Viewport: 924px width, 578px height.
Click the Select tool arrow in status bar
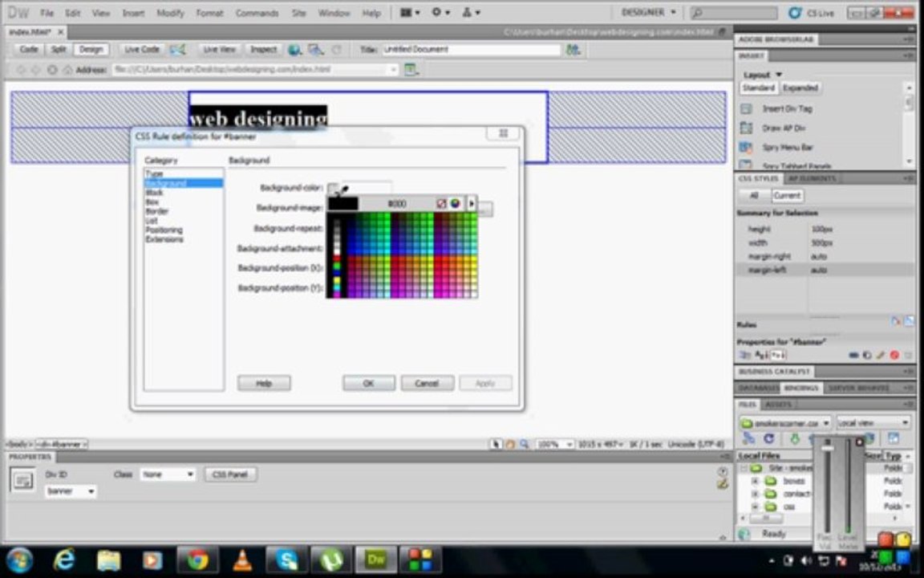tap(496, 444)
